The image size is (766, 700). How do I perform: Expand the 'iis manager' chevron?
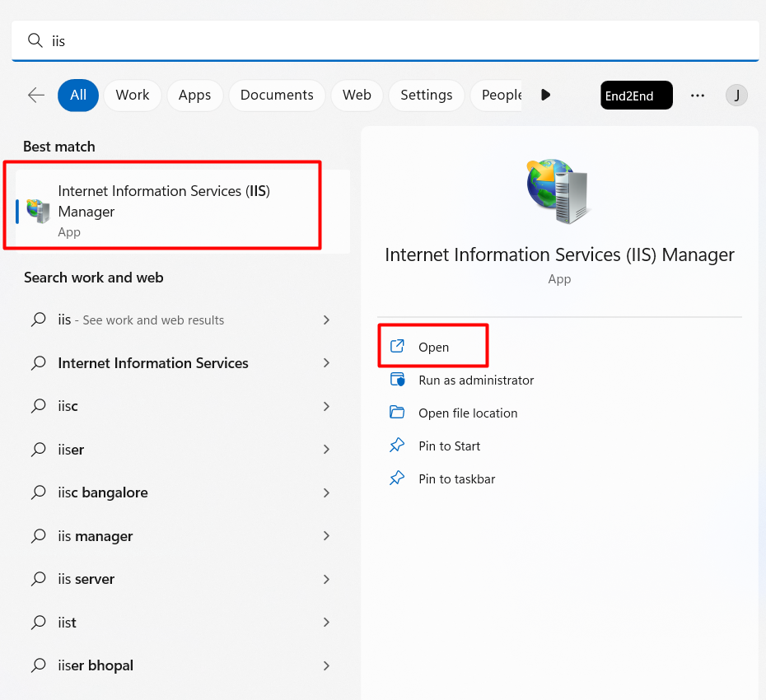[326, 536]
